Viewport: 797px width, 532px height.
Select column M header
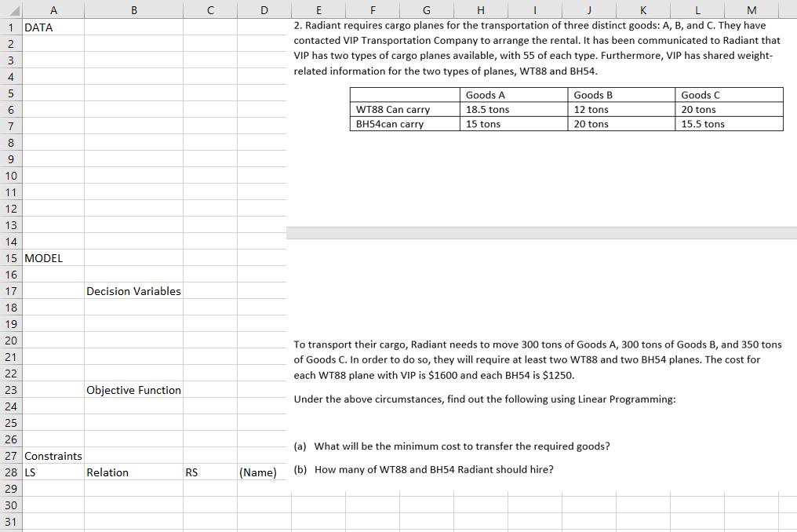751,9
